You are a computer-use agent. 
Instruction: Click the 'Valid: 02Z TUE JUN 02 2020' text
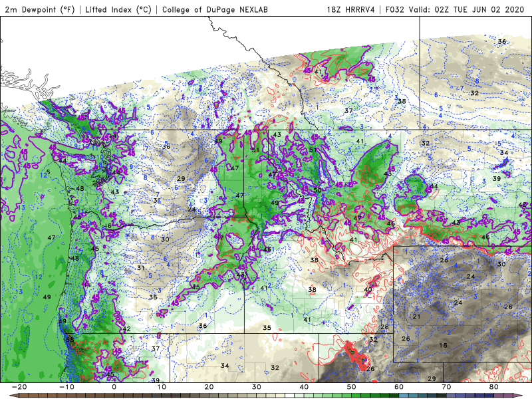[467, 9]
